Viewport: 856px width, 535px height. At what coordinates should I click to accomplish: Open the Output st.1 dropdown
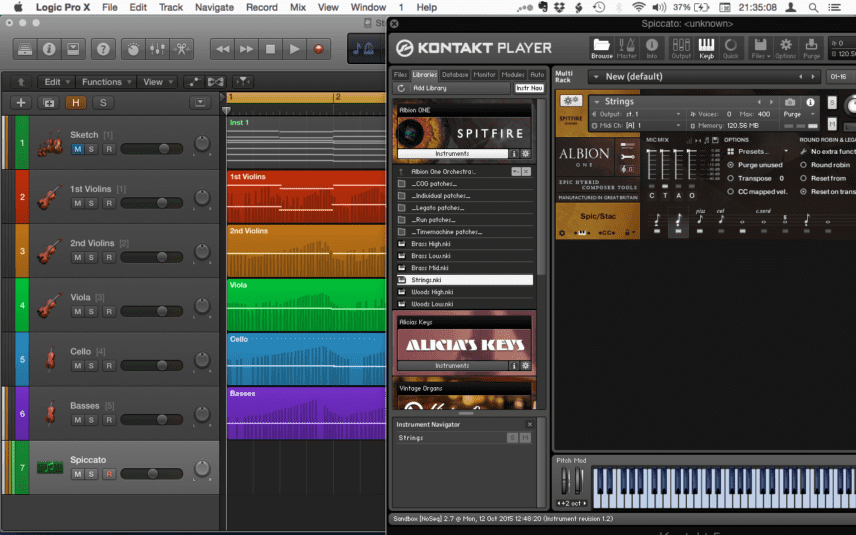click(x=637, y=114)
